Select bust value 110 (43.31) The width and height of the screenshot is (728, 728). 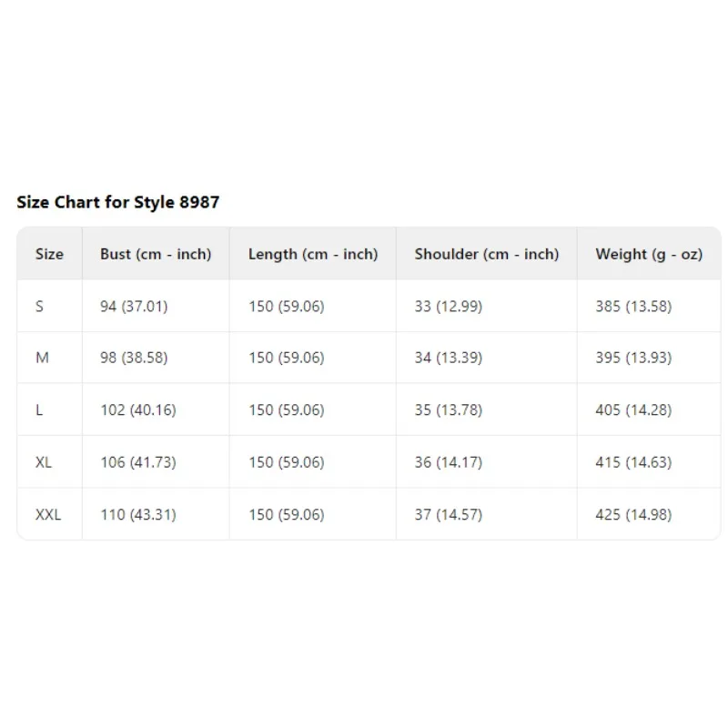click(138, 514)
